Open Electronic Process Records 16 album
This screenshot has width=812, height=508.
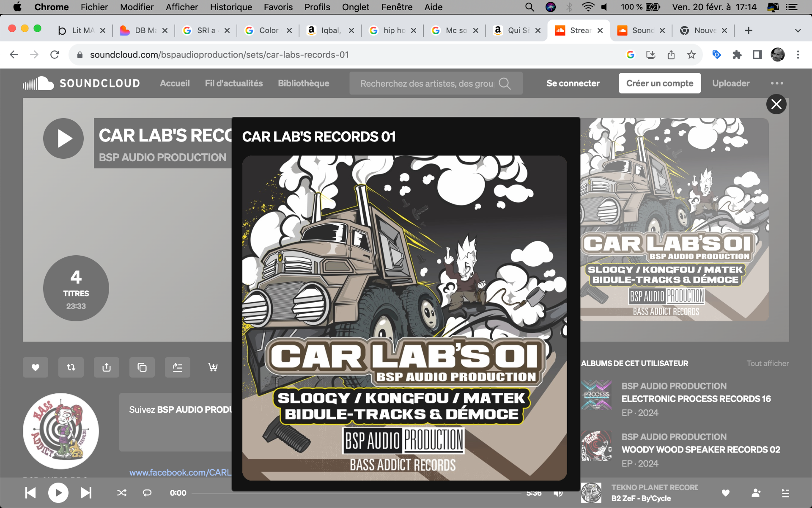click(x=696, y=399)
